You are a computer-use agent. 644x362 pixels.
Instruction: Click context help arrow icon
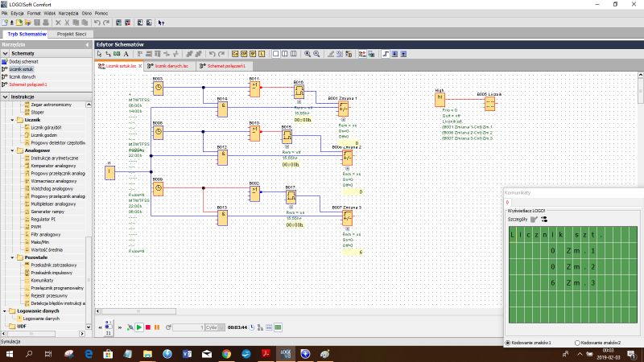(x=161, y=23)
